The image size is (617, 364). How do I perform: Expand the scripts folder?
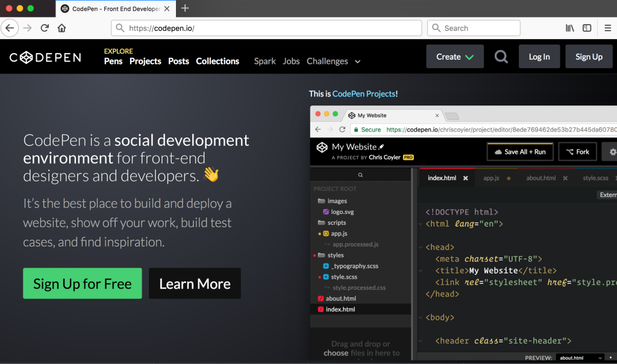click(332, 223)
